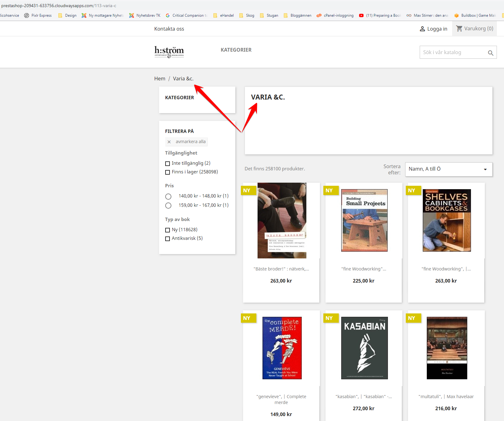The height and width of the screenshot is (421, 504).
Task: Click the NY badge on Building Small Projects
Action: 331,190
